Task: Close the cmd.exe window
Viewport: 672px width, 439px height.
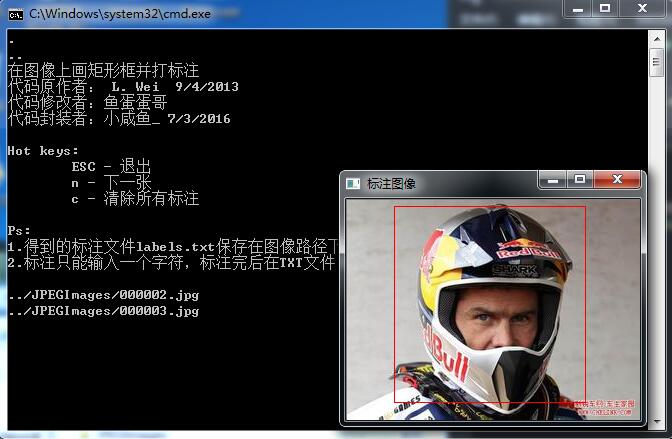Action: coord(642,9)
